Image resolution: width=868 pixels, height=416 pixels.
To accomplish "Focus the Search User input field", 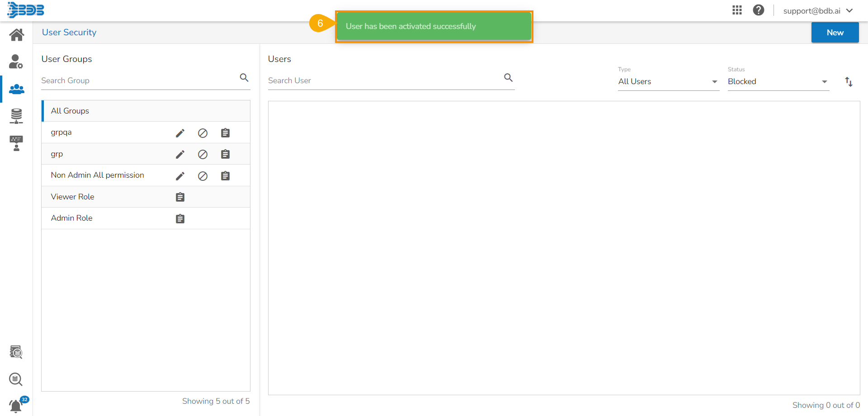I will pyautogui.click(x=384, y=80).
